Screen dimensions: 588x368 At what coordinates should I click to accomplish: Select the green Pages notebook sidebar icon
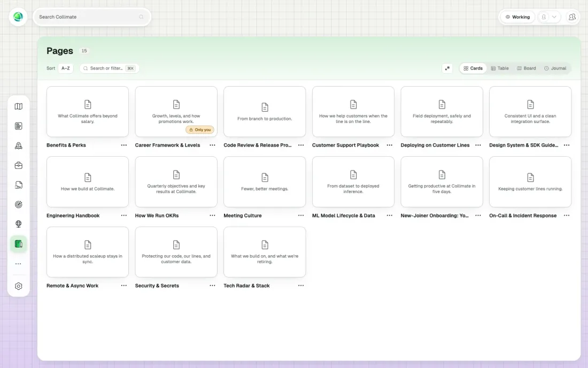click(18, 244)
